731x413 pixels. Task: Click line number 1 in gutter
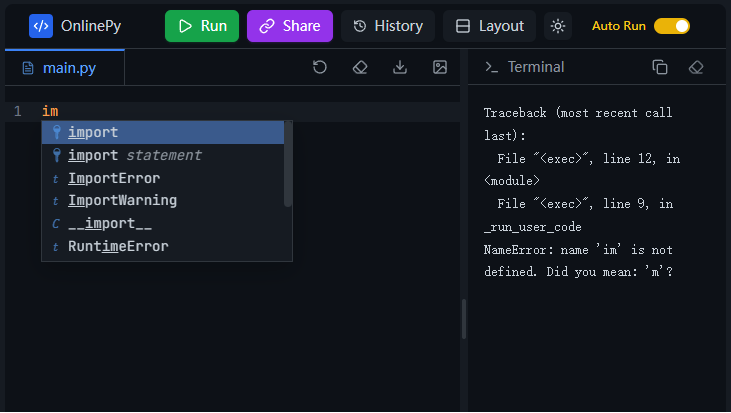pos(18,111)
